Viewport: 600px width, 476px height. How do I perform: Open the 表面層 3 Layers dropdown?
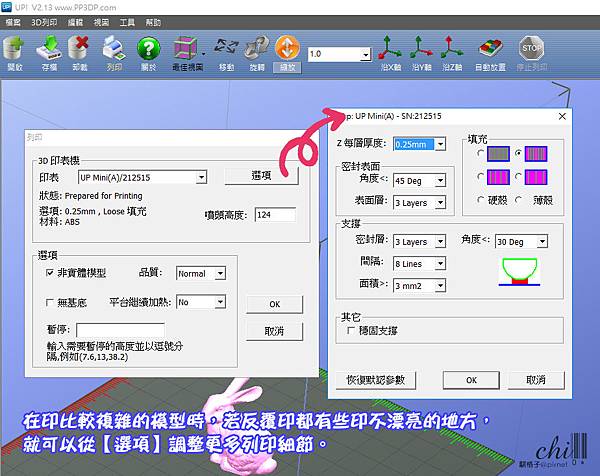click(440, 202)
